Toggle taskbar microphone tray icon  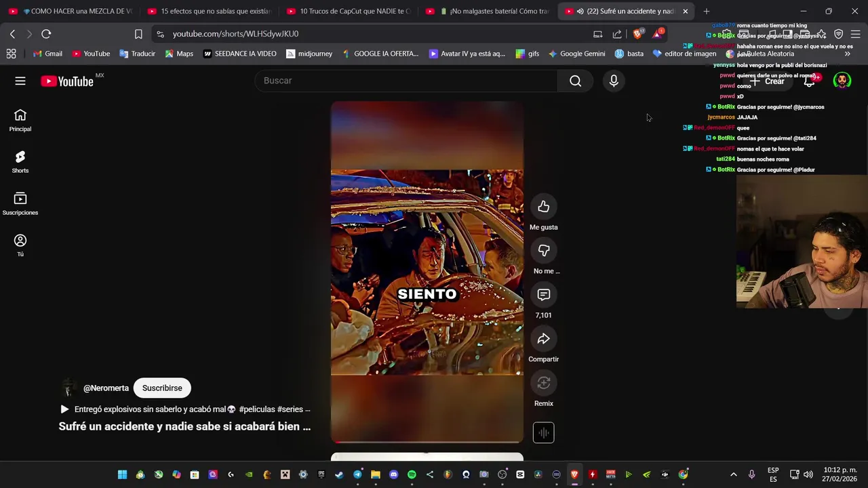pyautogui.click(x=751, y=474)
